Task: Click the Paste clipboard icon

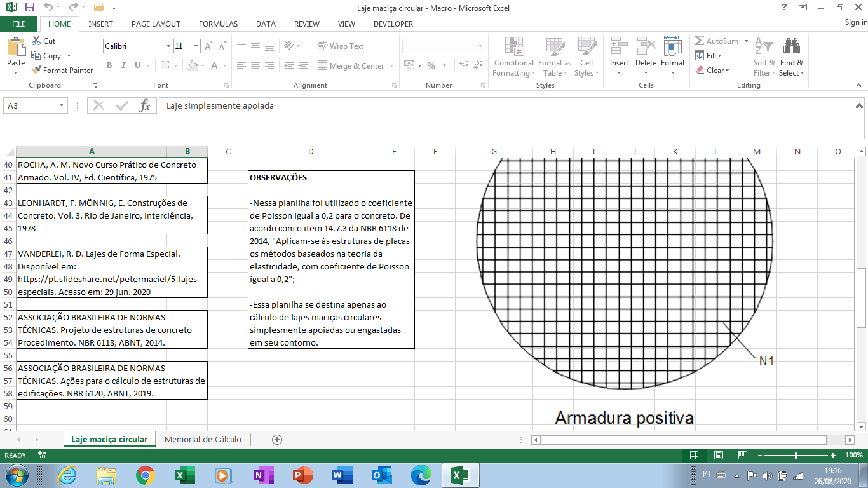Action: click(x=16, y=48)
